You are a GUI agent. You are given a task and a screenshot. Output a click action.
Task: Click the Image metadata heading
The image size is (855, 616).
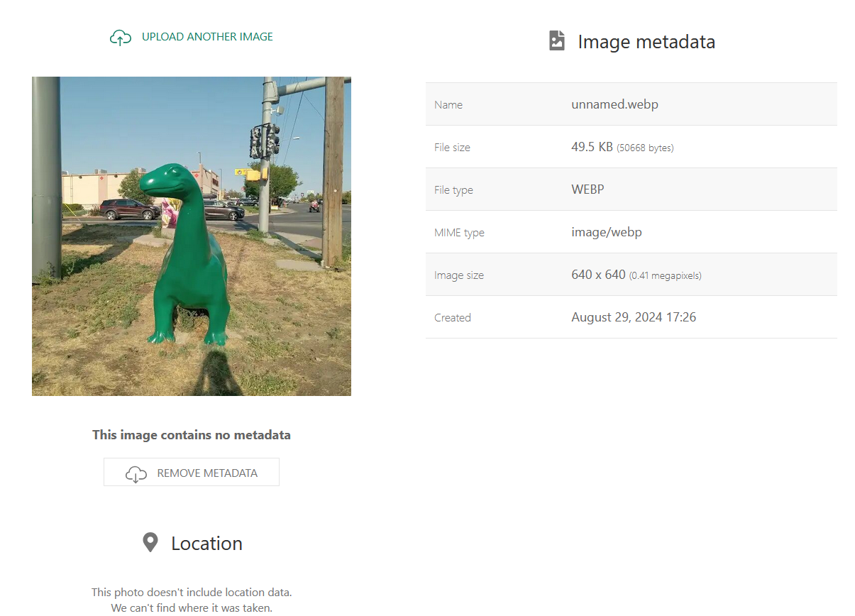[x=646, y=42]
